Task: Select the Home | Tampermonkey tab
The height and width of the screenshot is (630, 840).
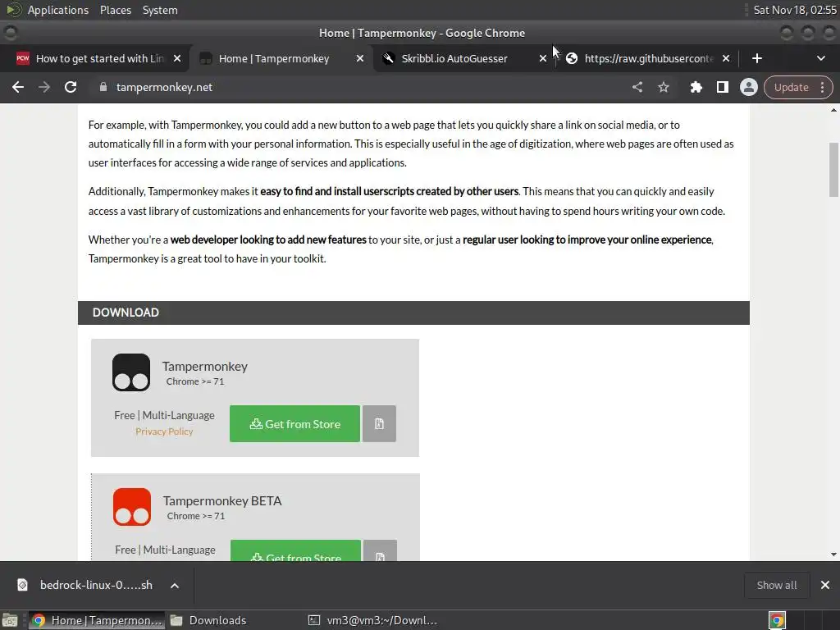Action: (274, 58)
